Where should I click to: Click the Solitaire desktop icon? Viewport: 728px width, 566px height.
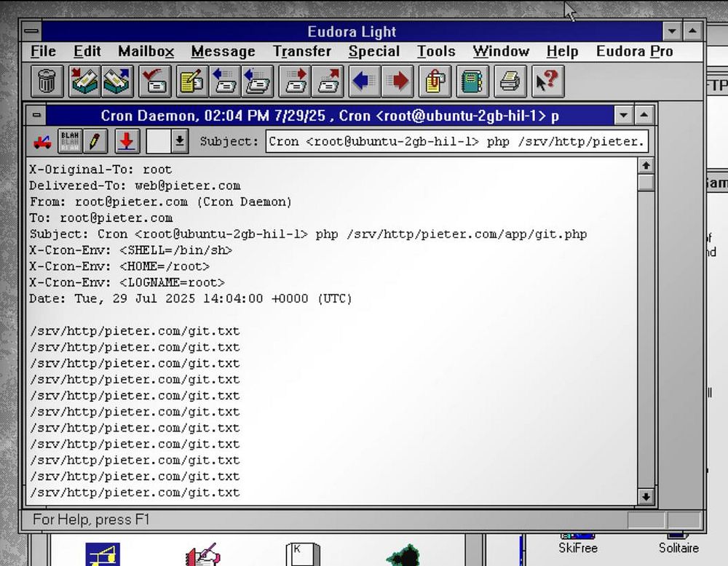click(678, 543)
